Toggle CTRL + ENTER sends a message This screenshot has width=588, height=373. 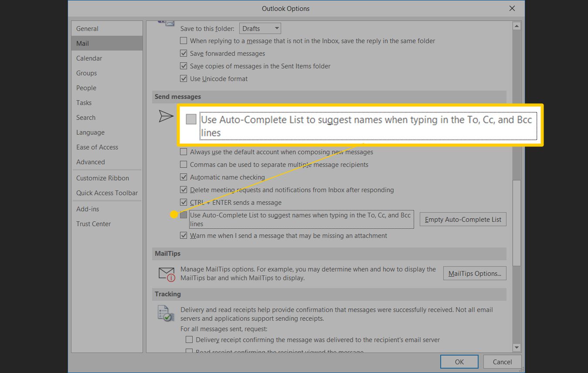click(184, 203)
